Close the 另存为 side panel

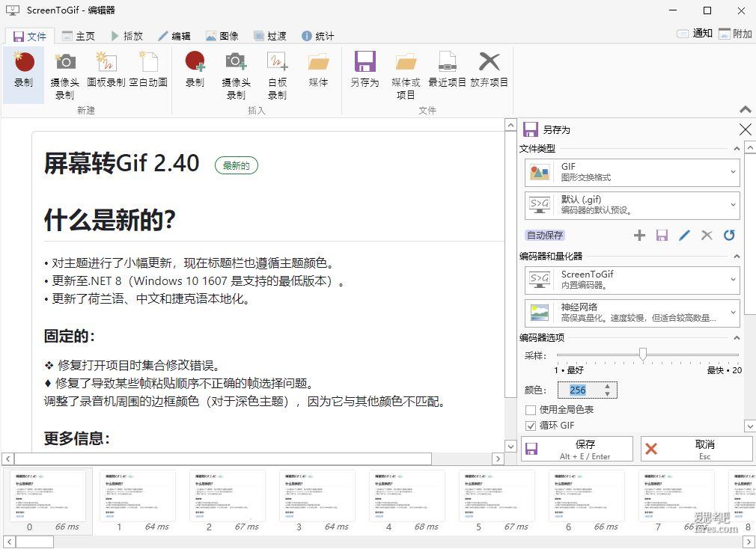(x=745, y=129)
